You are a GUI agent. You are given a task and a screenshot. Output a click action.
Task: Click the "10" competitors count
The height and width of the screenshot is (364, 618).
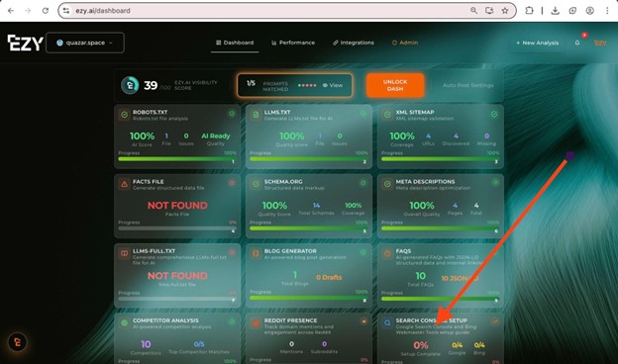[x=146, y=344]
